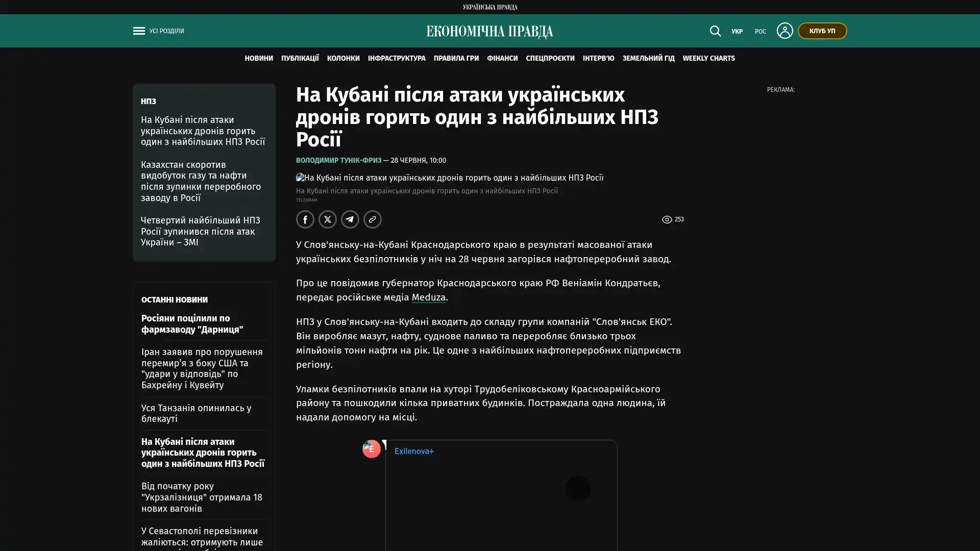Read news about Дарниця pharma plant strike
Viewport: 980px width, 551px height.
pos(192,323)
